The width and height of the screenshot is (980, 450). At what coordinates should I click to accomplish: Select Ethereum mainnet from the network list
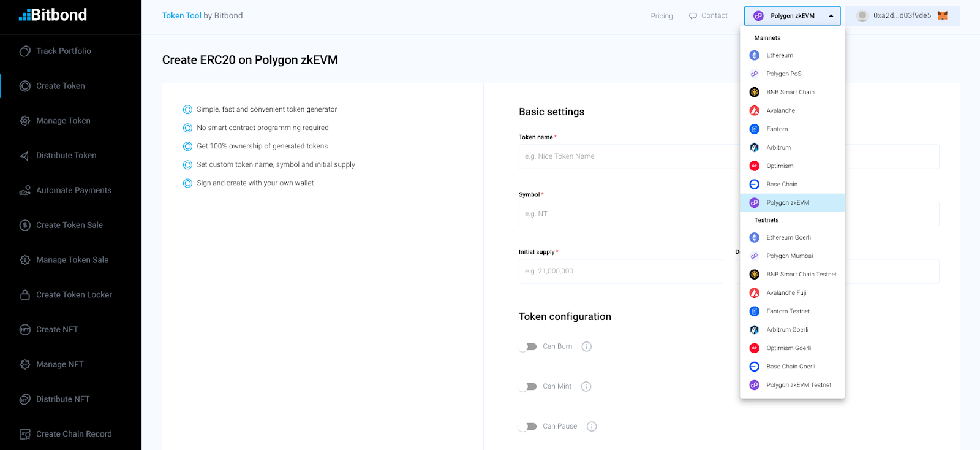point(780,55)
